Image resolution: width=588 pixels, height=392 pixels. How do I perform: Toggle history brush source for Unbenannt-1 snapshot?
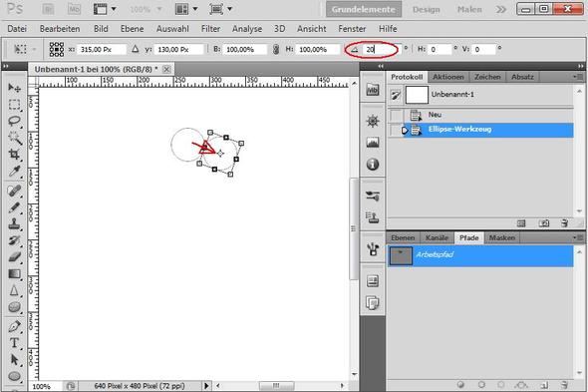(396, 95)
